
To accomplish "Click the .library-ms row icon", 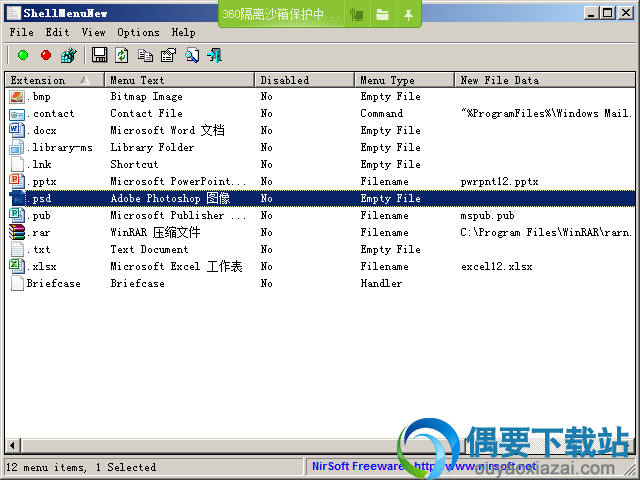I will [17, 148].
